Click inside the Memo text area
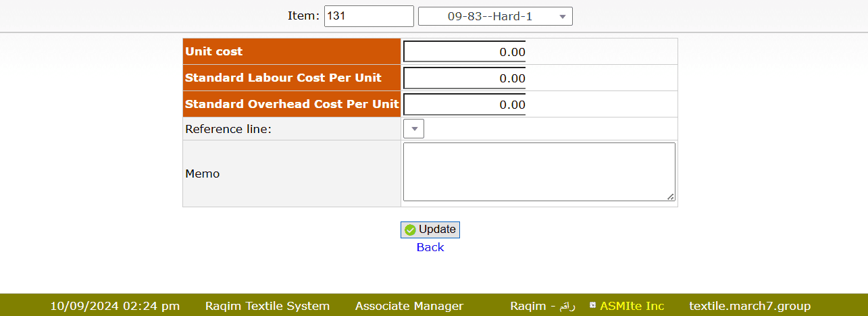This screenshot has height=316, width=868. (538, 172)
